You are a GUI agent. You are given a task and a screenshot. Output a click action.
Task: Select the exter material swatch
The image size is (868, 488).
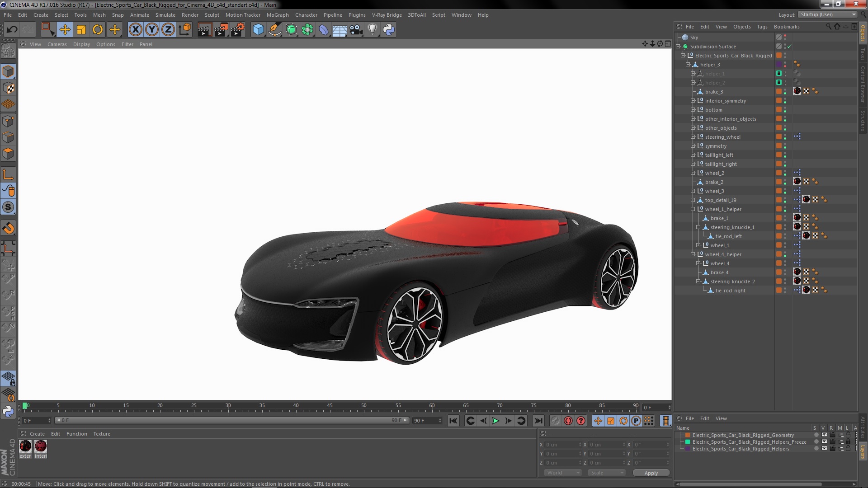click(25, 446)
